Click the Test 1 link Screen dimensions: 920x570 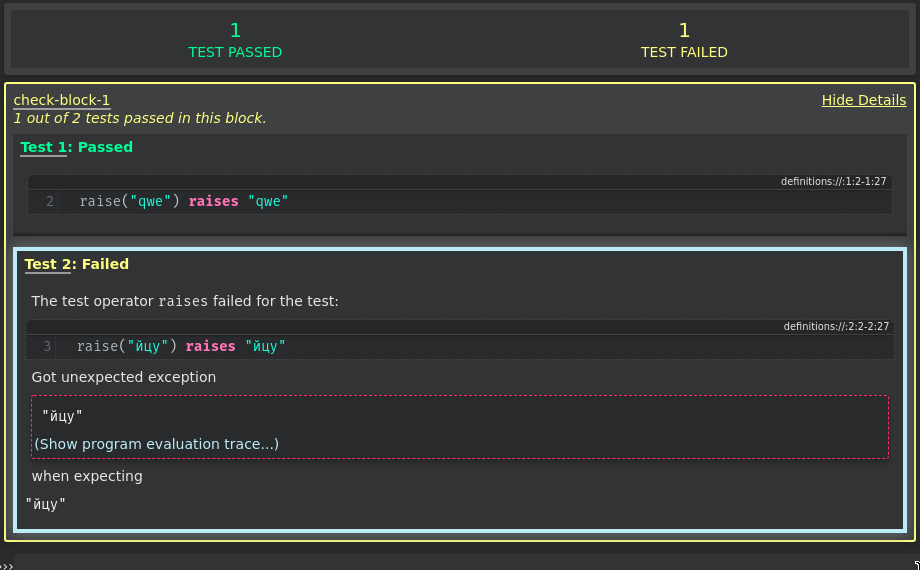point(43,147)
